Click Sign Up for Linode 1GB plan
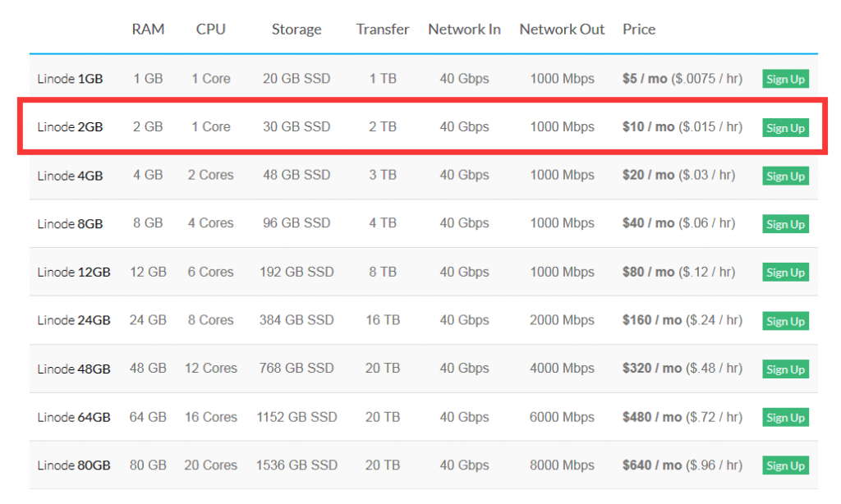 [785, 79]
